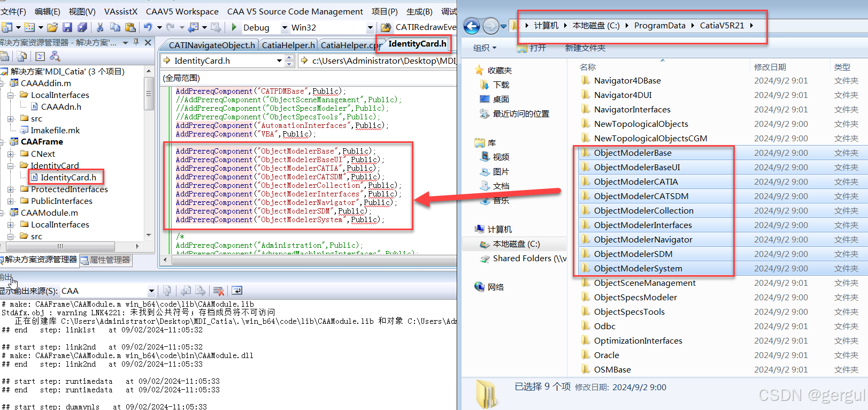Open VAssistX menu
The height and width of the screenshot is (410, 868).
point(121,11)
